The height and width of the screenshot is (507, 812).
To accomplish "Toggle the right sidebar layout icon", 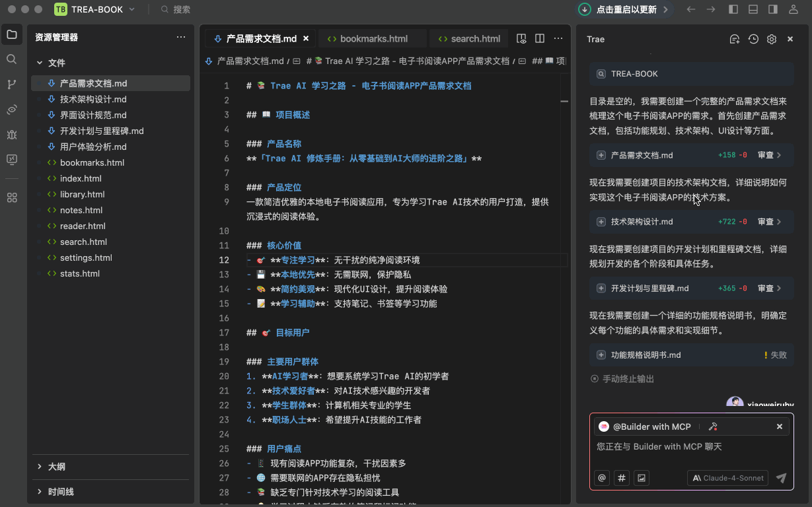I will point(773,9).
